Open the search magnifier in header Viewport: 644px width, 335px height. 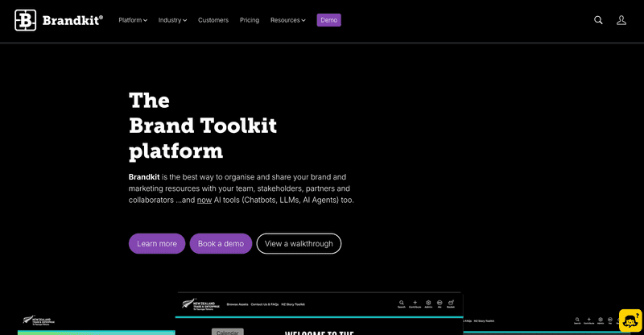[598, 20]
